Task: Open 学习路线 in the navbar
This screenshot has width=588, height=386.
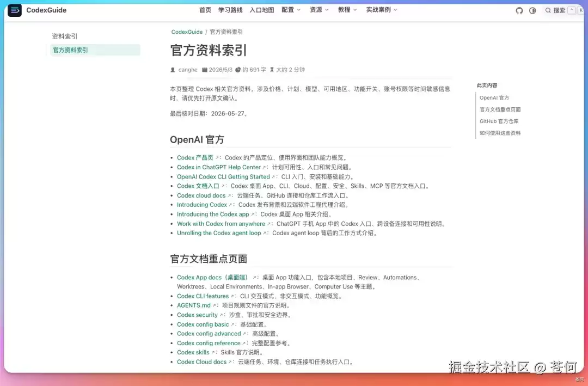Action: pos(230,10)
